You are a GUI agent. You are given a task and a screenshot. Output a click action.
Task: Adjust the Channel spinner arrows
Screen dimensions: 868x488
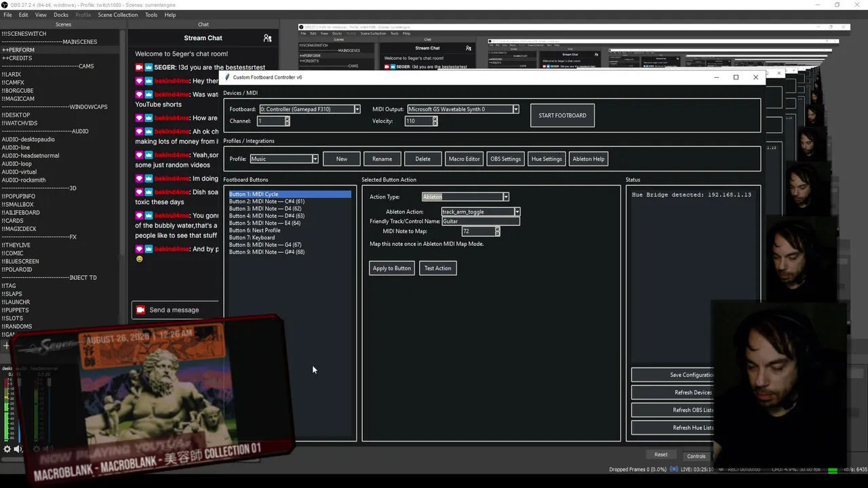pos(287,121)
